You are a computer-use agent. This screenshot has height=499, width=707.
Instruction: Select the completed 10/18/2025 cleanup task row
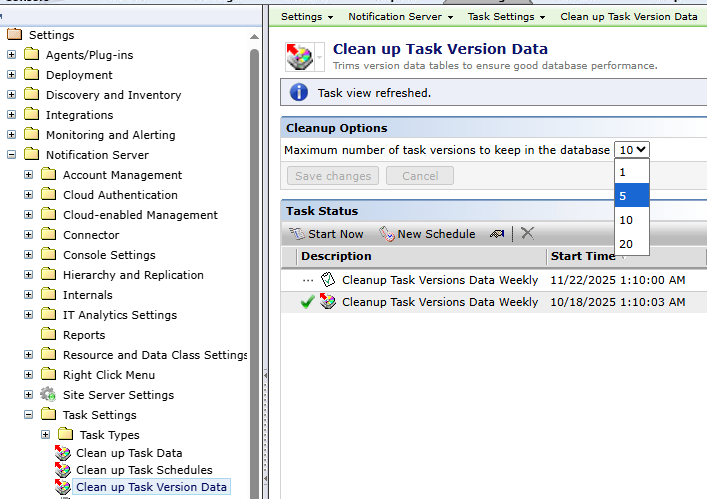(x=440, y=302)
